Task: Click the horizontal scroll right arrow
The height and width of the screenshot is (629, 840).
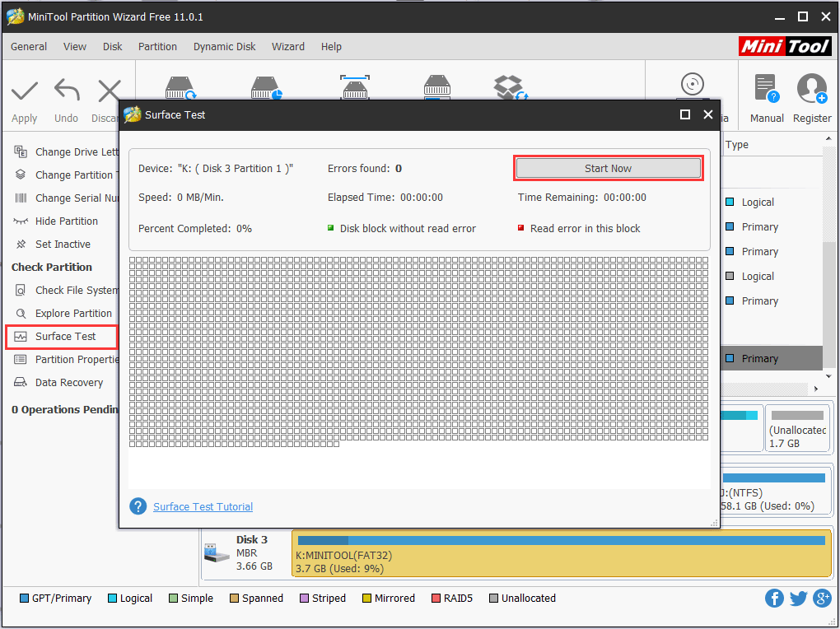Action: 816,389
